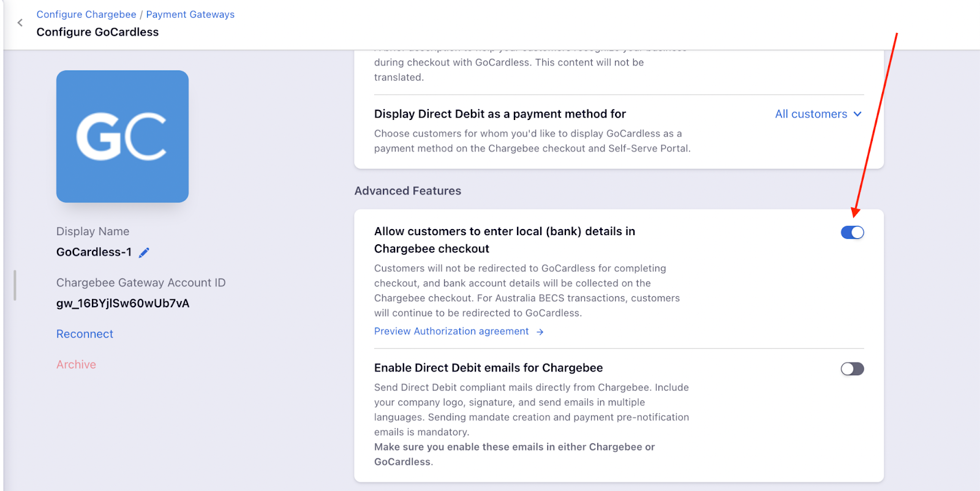Open Preview Authorization agreement link
This screenshot has width=980, height=491.
451,331
